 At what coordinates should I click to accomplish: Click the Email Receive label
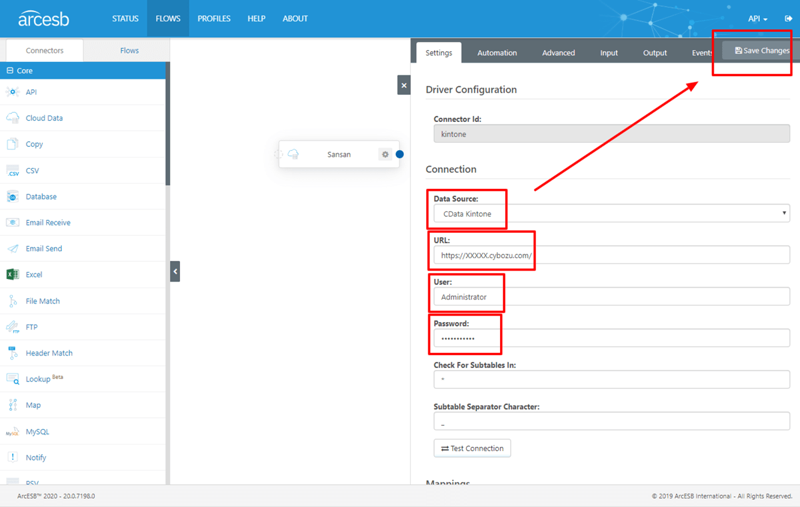(48, 222)
